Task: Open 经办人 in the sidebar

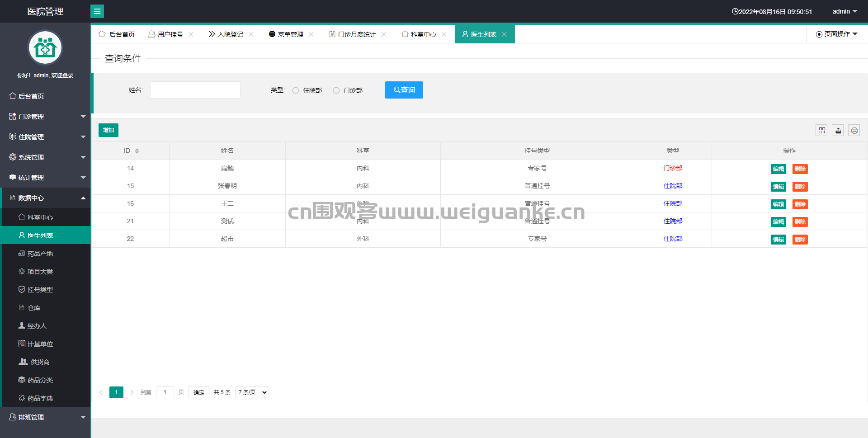Action: [x=45, y=325]
